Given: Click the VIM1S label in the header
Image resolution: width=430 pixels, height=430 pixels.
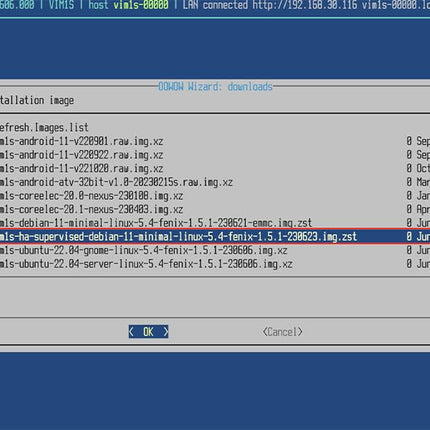Looking at the screenshot, I should pos(61,5).
